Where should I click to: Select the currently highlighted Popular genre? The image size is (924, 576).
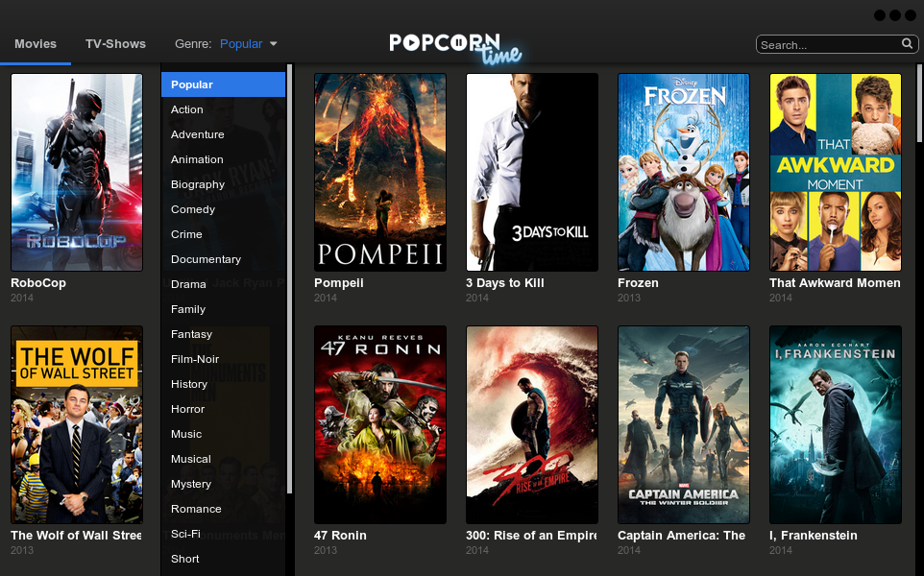coord(191,84)
